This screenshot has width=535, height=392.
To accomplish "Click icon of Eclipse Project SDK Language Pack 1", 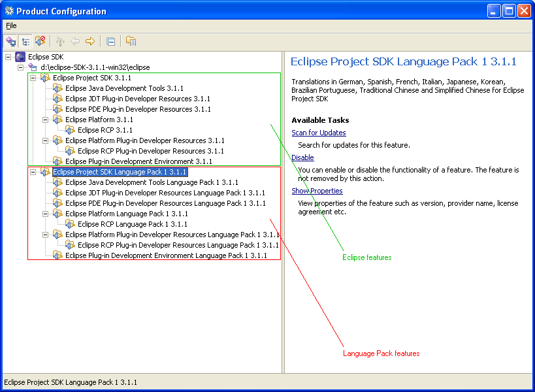I will pos(45,172).
